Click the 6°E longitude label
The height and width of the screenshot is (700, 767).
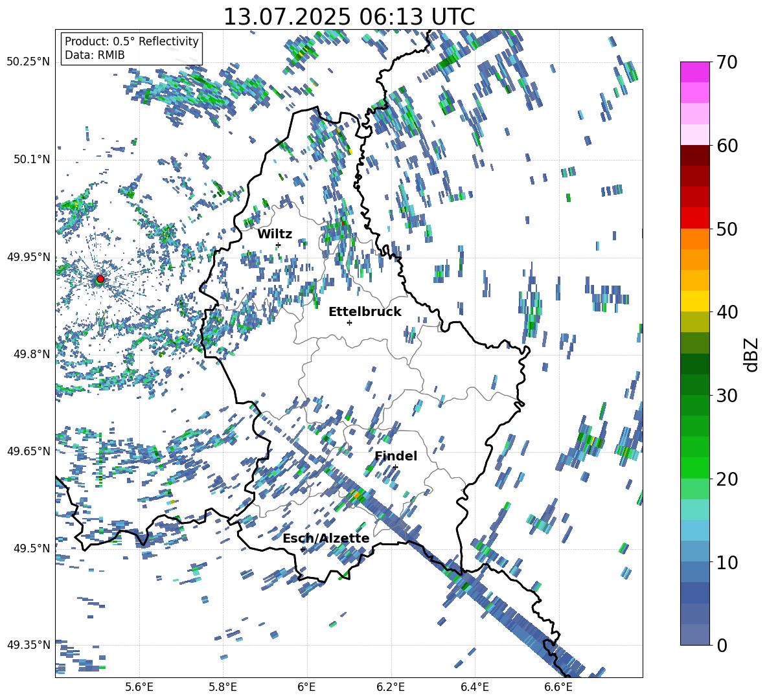(306, 687)
